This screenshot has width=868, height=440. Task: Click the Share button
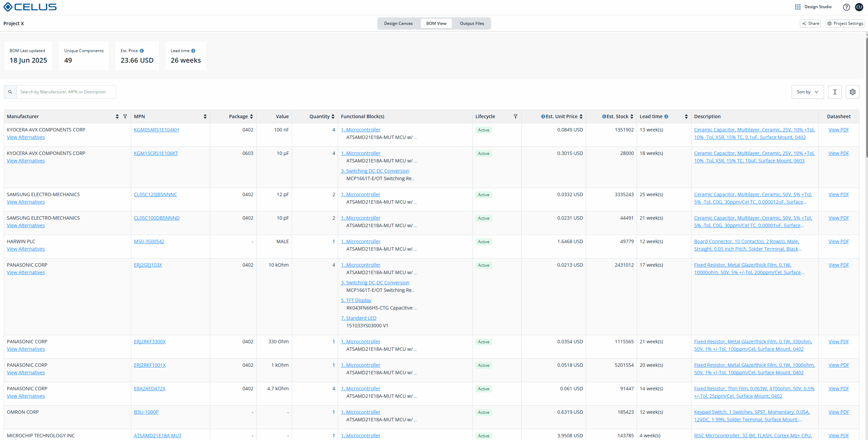811,23
